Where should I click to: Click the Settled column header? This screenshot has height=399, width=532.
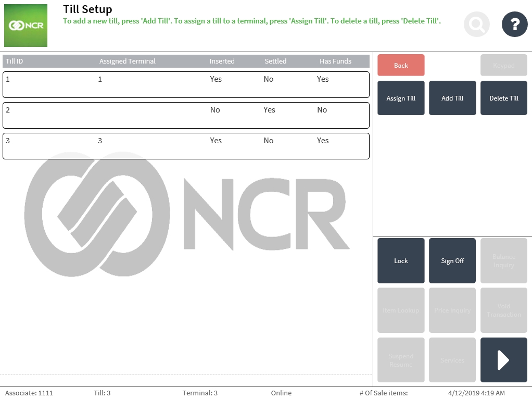275,61
